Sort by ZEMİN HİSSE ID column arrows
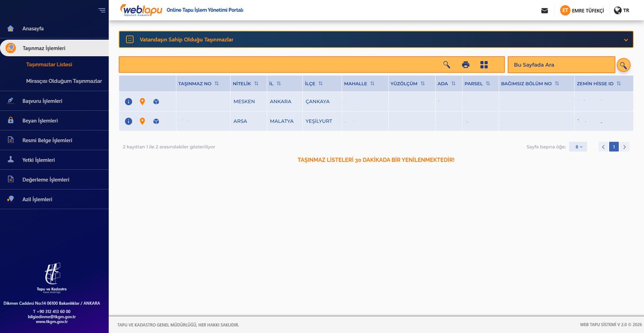 [x=619, y=84]
